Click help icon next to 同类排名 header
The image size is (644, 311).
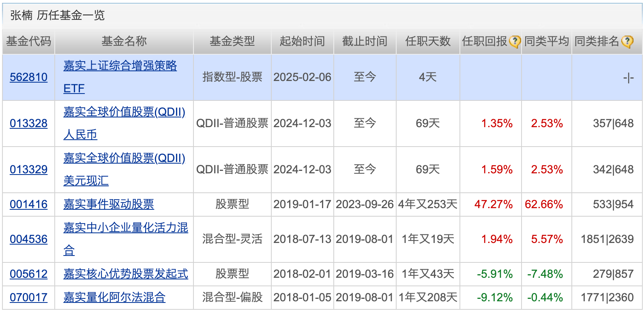point(627,41)
